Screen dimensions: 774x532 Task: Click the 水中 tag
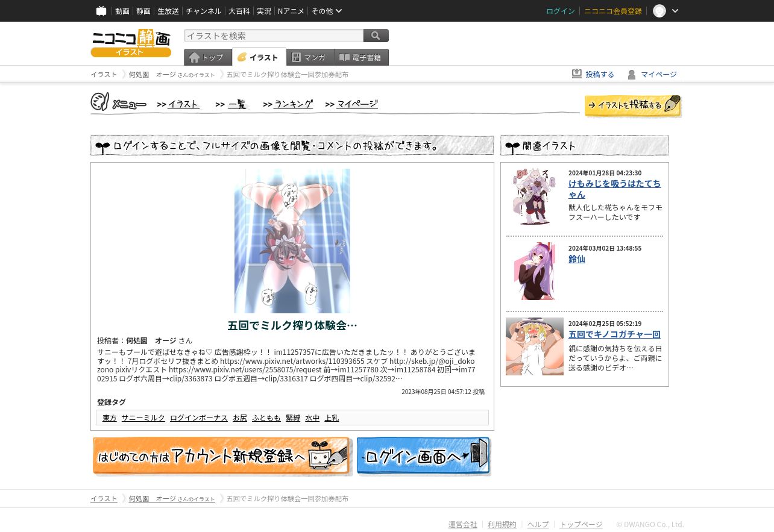click(312, 418)
